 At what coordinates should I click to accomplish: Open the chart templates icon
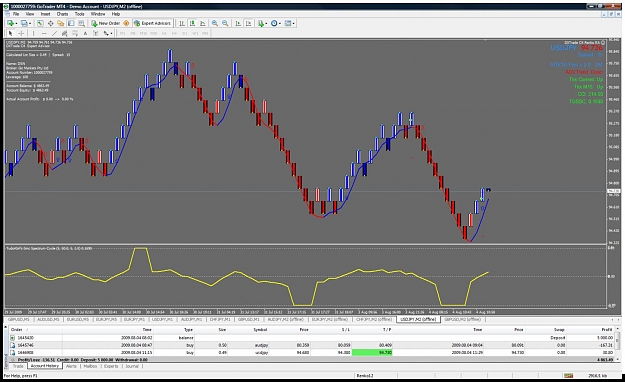(x=287, y=23)
